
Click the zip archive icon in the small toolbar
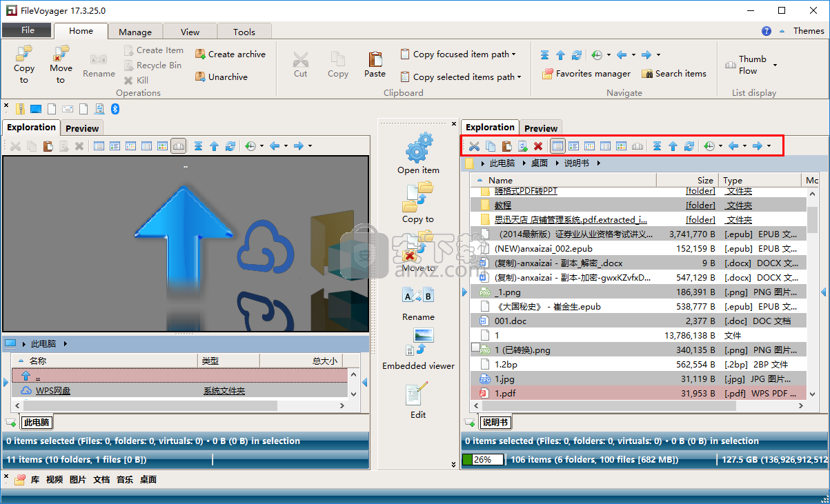click(x=21, y=108)
